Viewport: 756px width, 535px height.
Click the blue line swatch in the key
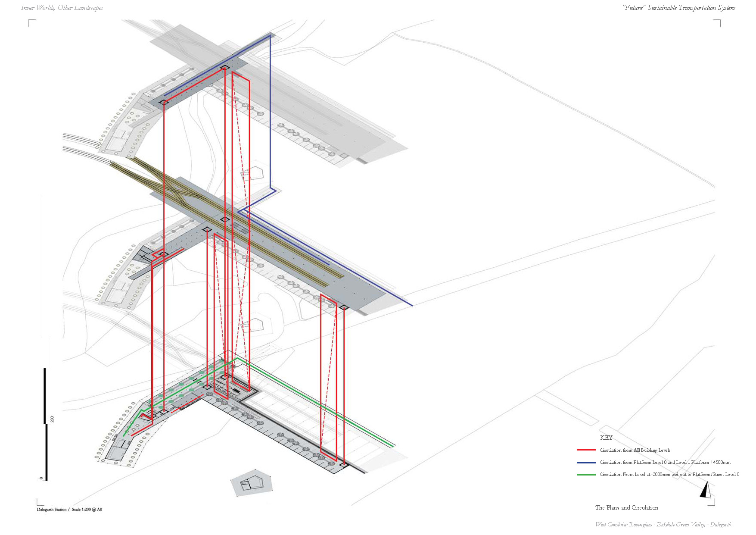(x=586, y=462)
